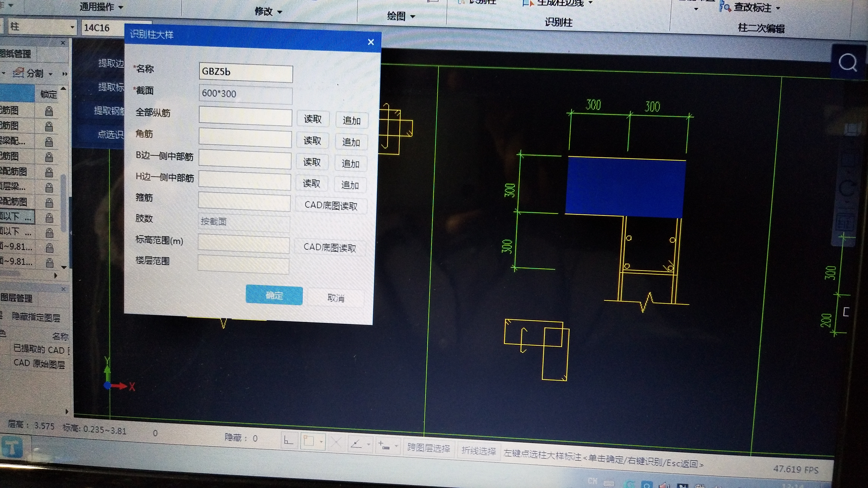The image size is (868, 488).
Task: Toggle lock icon on highlighted 以下 row
Action: coord(49,218)
